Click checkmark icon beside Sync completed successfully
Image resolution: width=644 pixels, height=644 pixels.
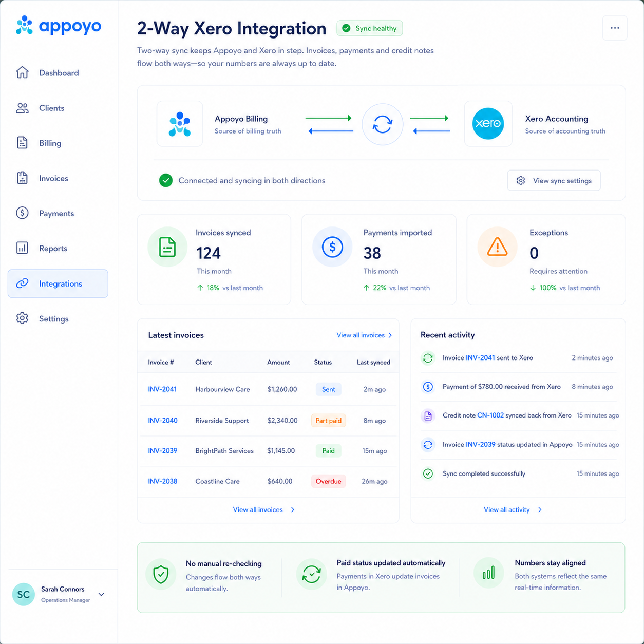(x=428, y=473)
